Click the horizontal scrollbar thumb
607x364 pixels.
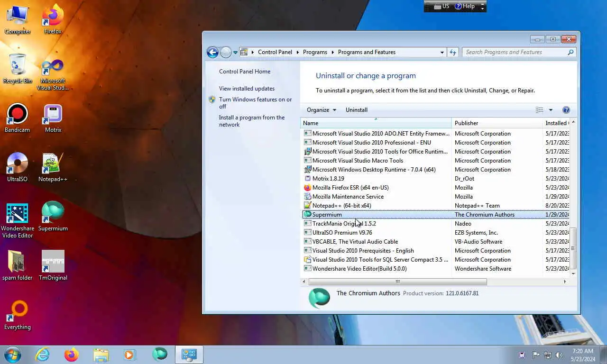coord(397,282)
